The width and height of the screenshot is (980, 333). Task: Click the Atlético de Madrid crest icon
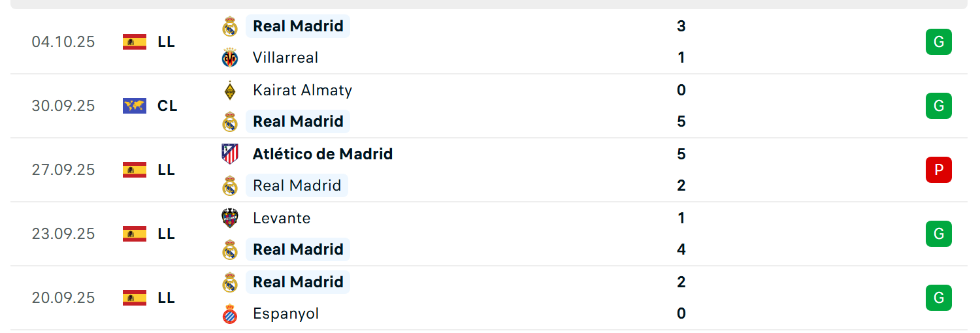coord(230,154)
